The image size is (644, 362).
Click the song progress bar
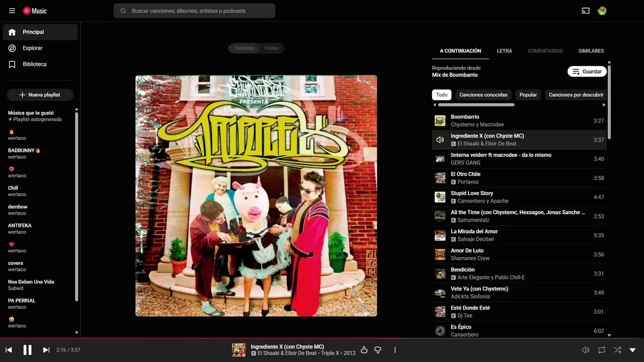coord(322,338)
